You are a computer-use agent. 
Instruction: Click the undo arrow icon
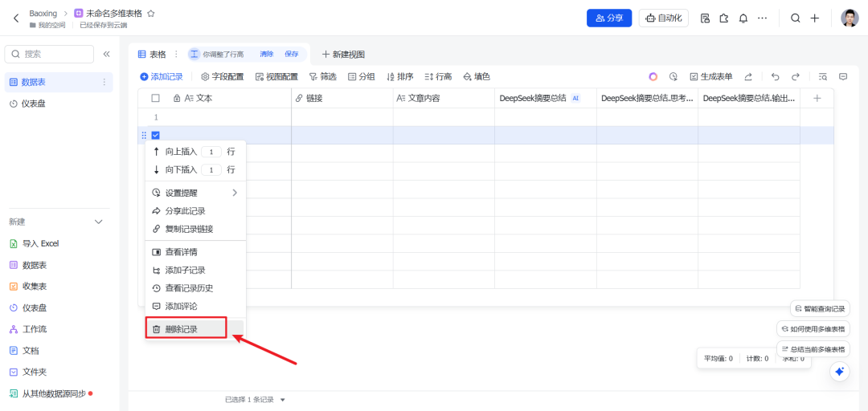coord(775,77)
